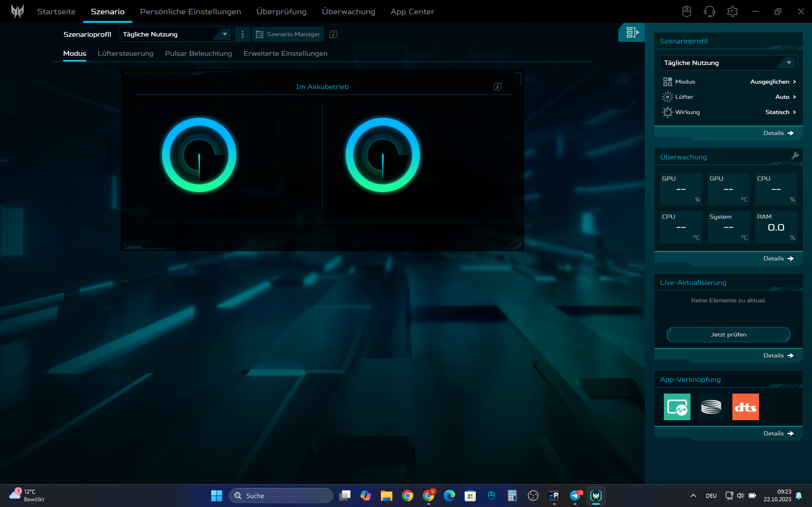Open the Szenario Manager

point(288,34)
